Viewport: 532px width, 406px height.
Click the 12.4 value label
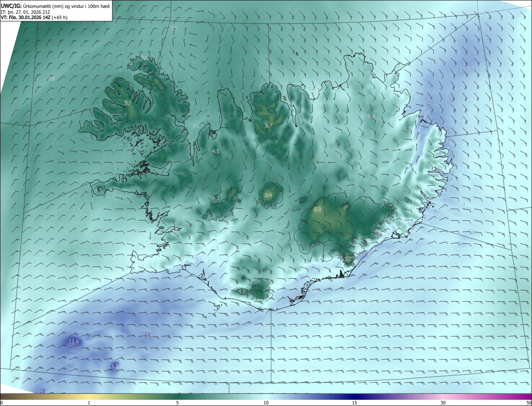coord(148,335)
